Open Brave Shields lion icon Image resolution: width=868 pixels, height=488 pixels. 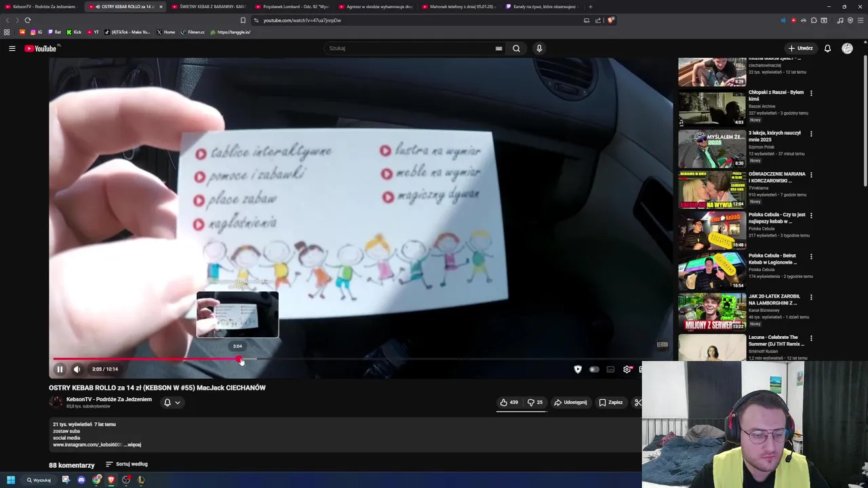(610, 20)
